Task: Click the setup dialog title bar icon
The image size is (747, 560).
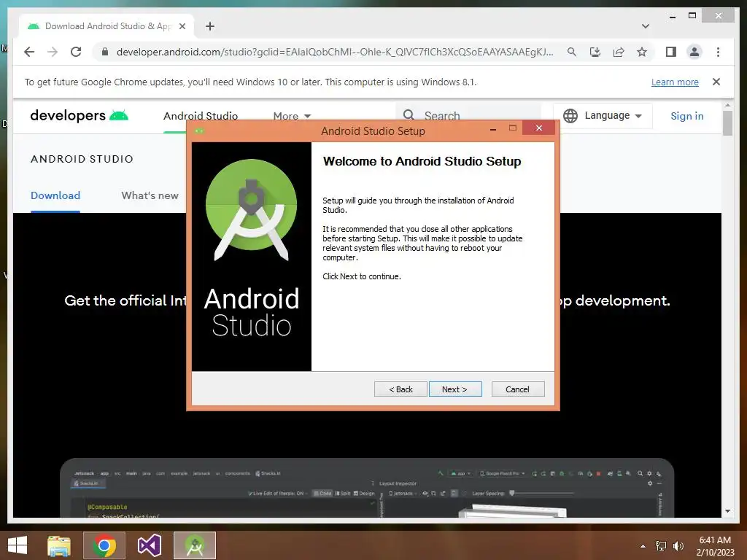Action: coord(200,131)
